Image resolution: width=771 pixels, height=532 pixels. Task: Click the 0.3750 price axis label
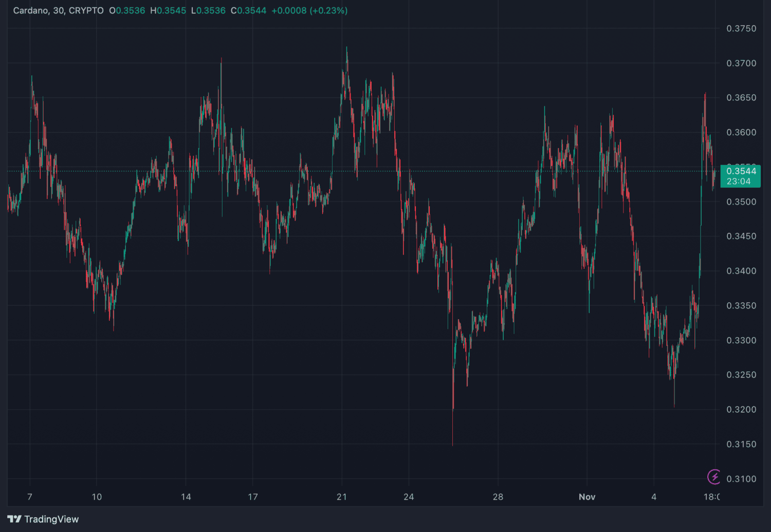[741, 29]
